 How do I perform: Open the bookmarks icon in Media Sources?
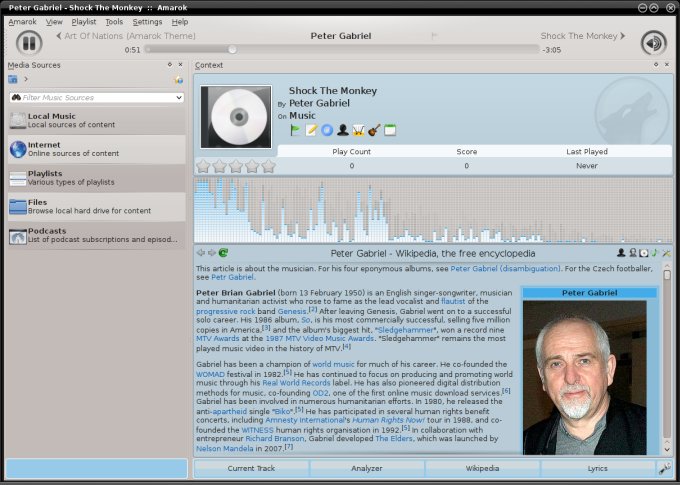[x=178, y=79]
